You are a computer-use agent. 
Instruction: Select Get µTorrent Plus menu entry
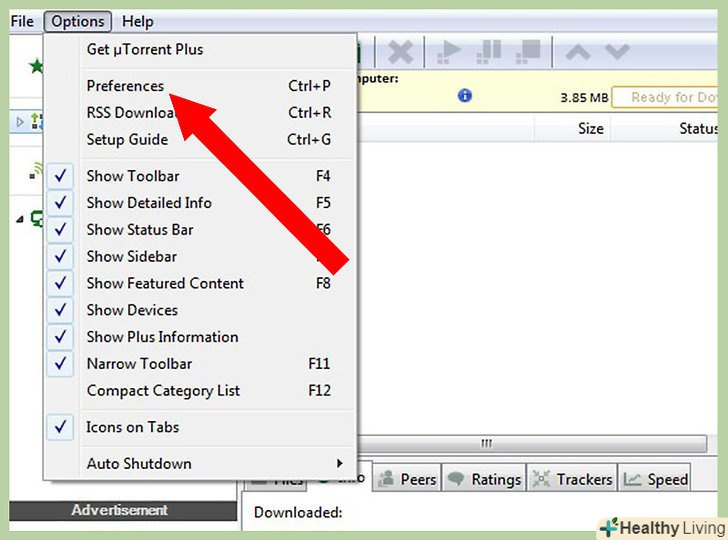tap(201, 49)
